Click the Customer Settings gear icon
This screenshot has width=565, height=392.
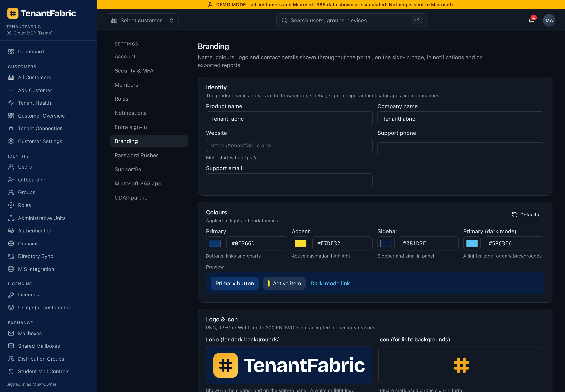click(11, 141)
